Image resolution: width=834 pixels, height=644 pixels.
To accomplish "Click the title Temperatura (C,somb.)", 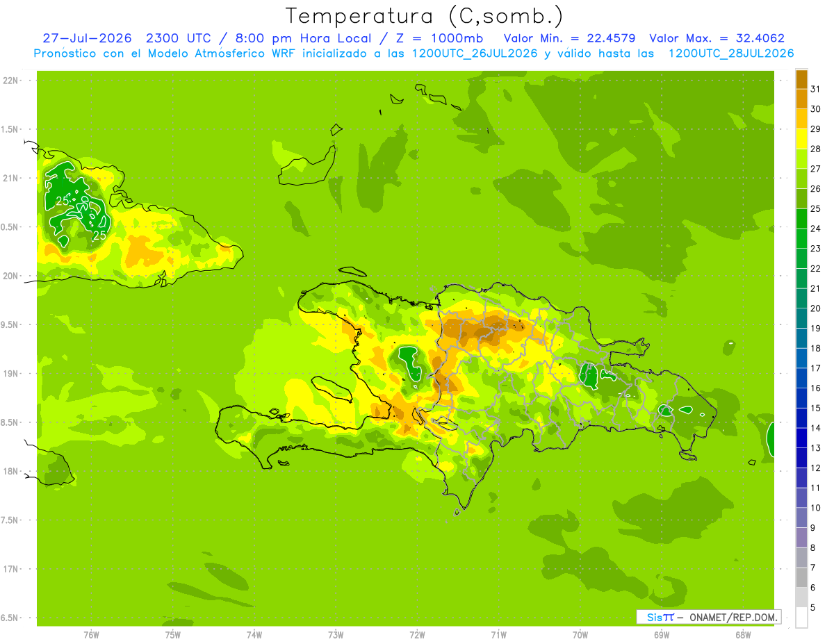I will [x=424, y=15].
